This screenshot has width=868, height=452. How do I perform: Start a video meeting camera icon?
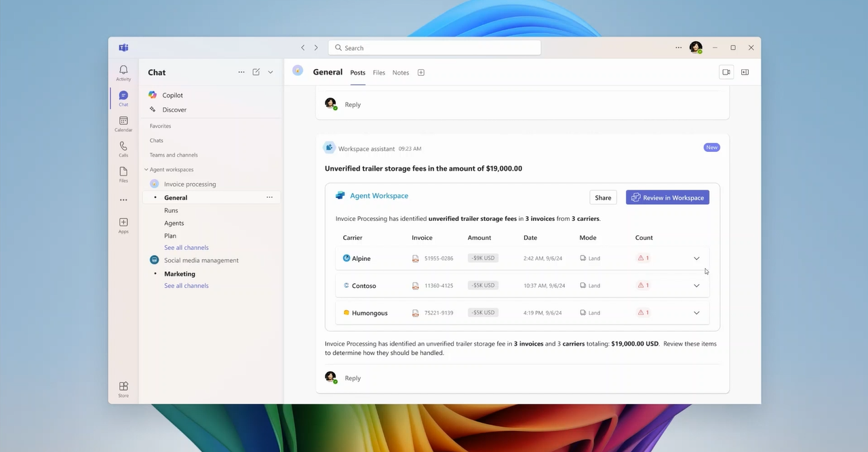pos(726,72)
